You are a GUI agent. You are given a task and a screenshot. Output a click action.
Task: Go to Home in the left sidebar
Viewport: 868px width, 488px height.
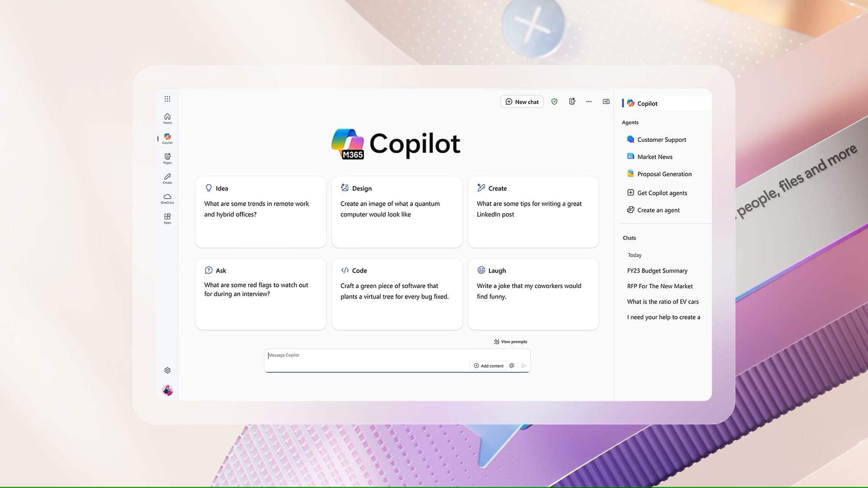click(167, 118)
